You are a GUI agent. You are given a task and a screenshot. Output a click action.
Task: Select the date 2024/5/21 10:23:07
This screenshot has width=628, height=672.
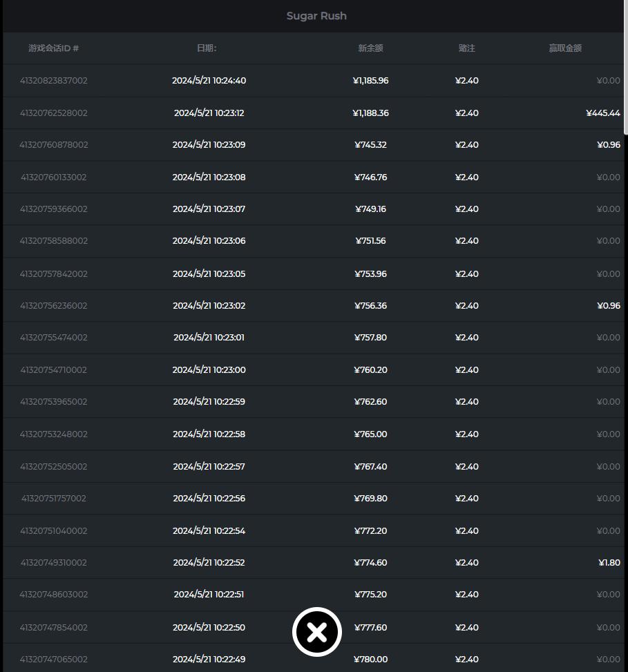209,209
